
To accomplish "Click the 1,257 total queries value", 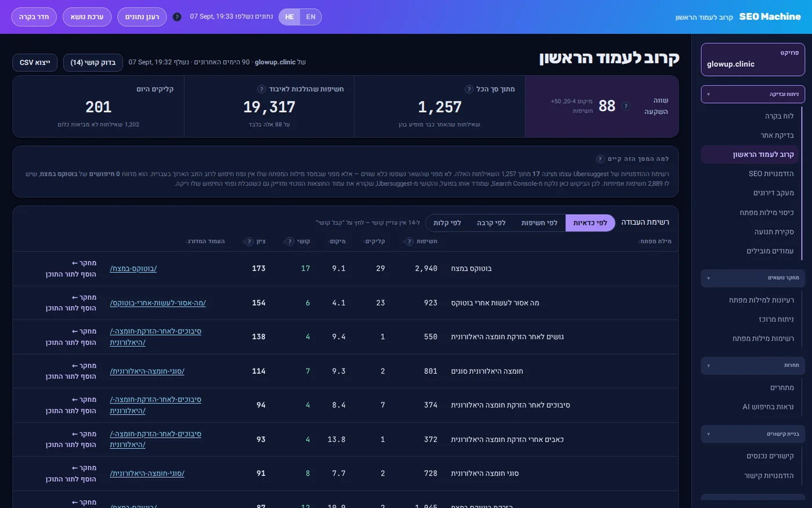I will click(440, 107).
